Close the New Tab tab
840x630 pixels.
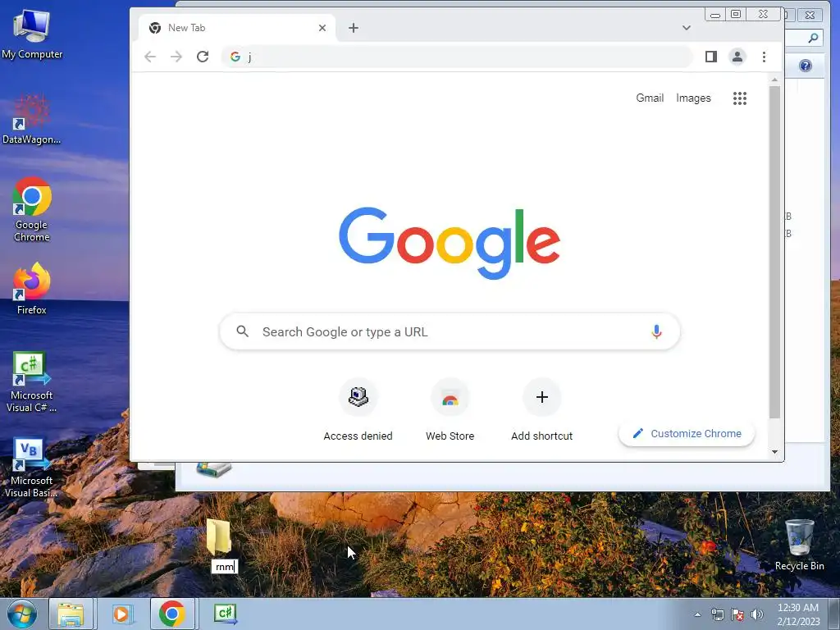click(322, 28)
